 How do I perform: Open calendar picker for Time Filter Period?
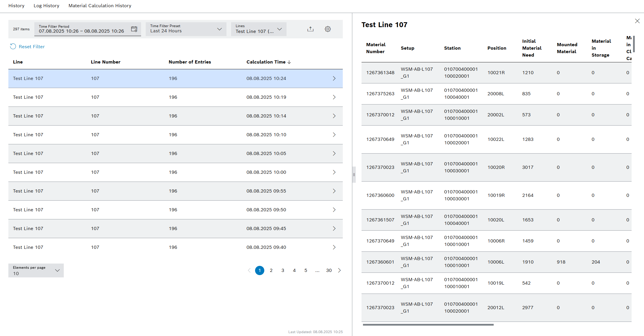click(134, 29)
